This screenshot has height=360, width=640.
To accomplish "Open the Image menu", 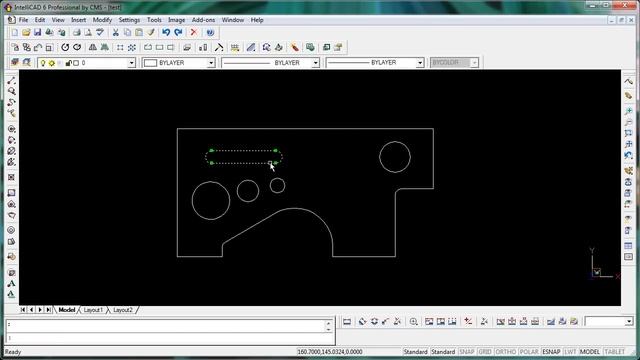I will coord(176,20).
